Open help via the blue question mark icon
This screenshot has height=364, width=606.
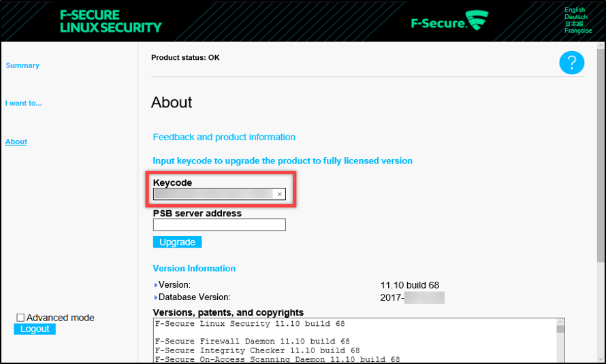point(572,63)
